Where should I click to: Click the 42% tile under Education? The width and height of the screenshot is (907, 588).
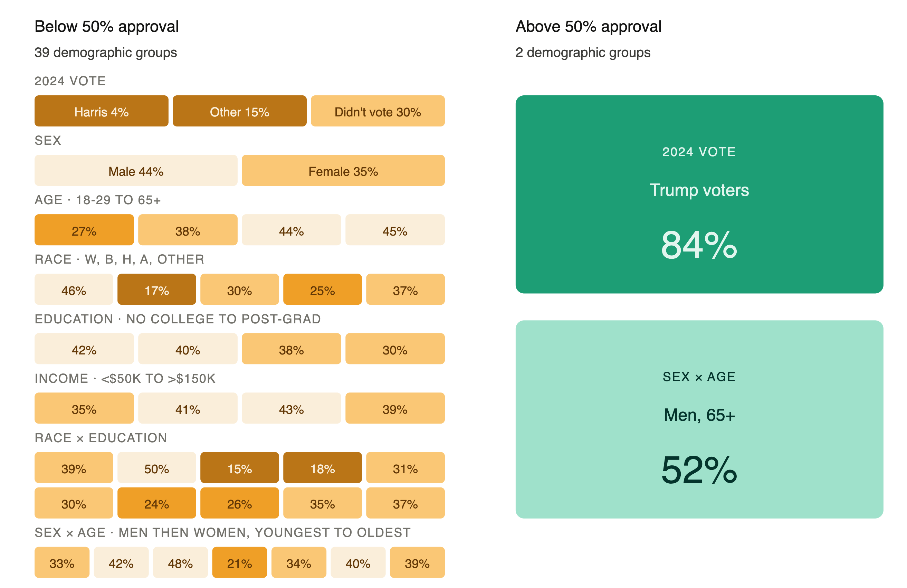coord(84,349)
